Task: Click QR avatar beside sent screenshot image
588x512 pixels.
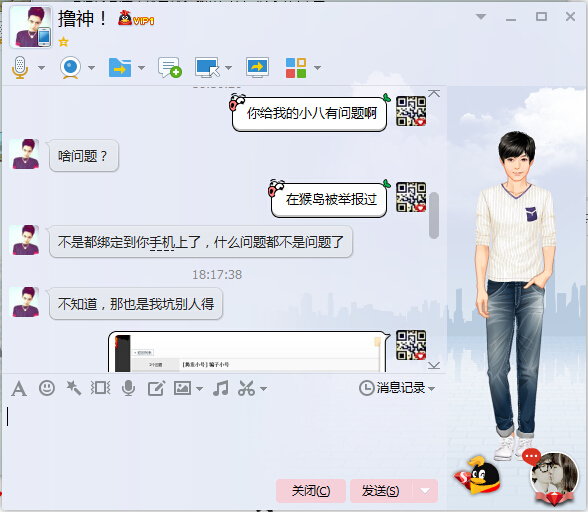Action: 411,345
